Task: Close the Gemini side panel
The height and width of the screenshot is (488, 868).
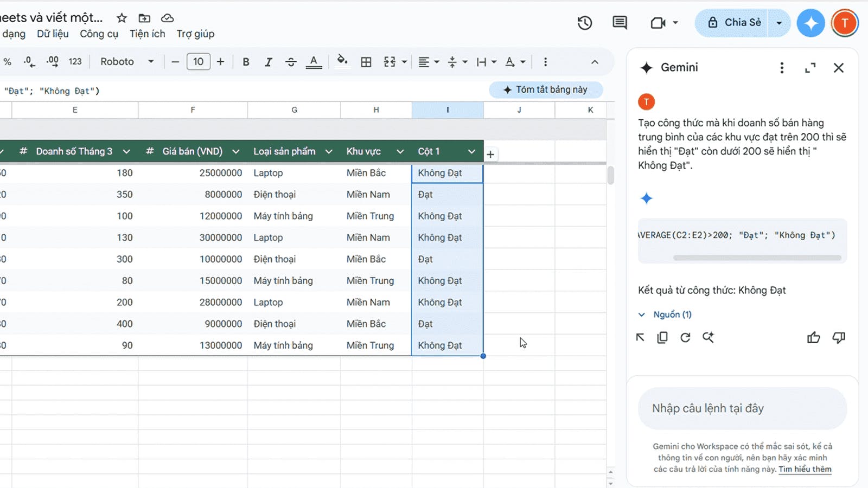Action: click(x=839, y=68)
